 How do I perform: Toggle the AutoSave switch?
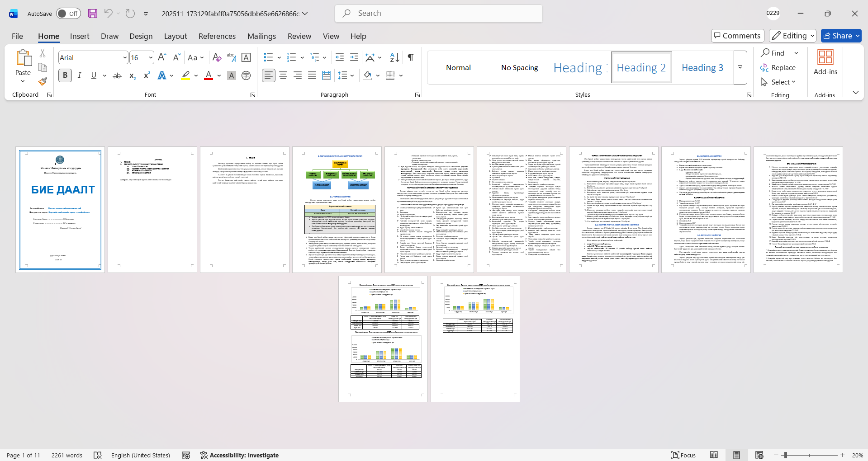[x=68, y=14]
